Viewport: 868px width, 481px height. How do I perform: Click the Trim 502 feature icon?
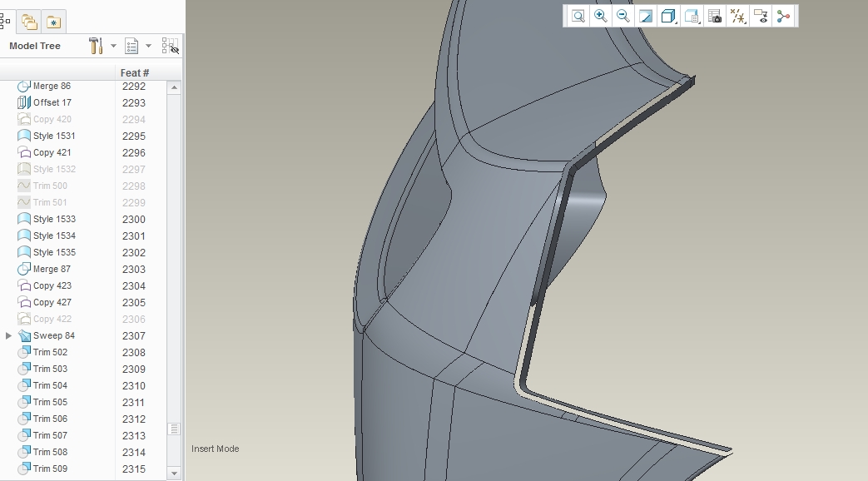coord(24,352)
